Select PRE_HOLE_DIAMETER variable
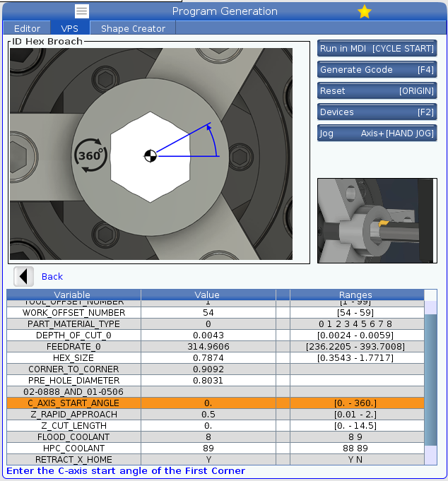Screen dimensions: 448x481 coord(73,381)
